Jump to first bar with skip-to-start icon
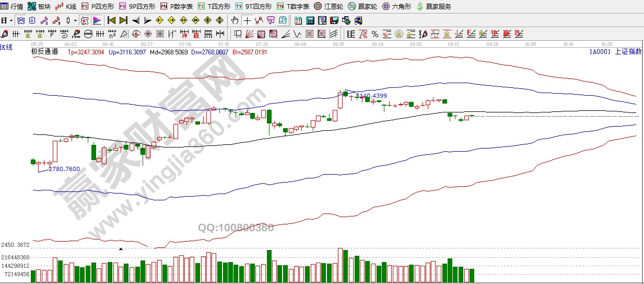Image resolution: width=644 pixels, height=284 pixels. 111,21
